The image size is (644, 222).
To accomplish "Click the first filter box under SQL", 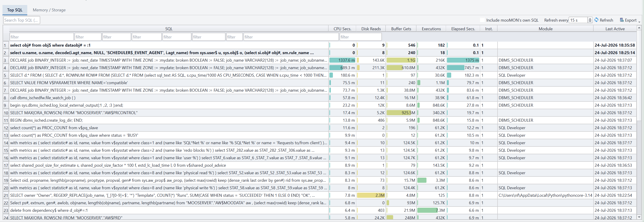I will point(42,37).
